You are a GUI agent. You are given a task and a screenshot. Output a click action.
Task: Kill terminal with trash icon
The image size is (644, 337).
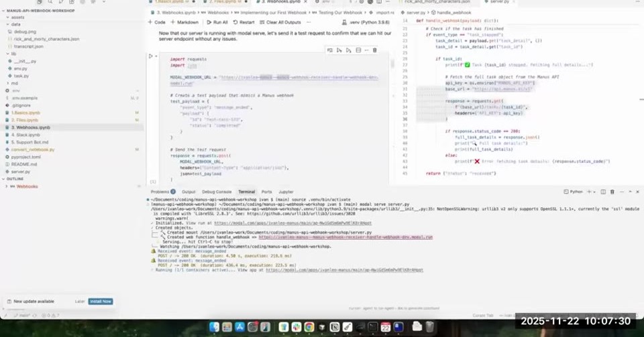point(612,192)
